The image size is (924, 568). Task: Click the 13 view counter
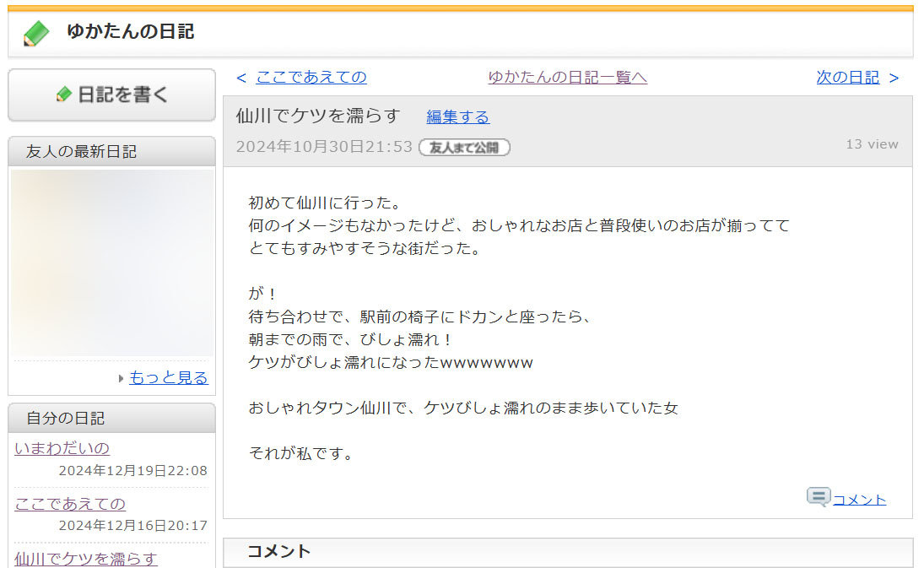pos(872,144)
